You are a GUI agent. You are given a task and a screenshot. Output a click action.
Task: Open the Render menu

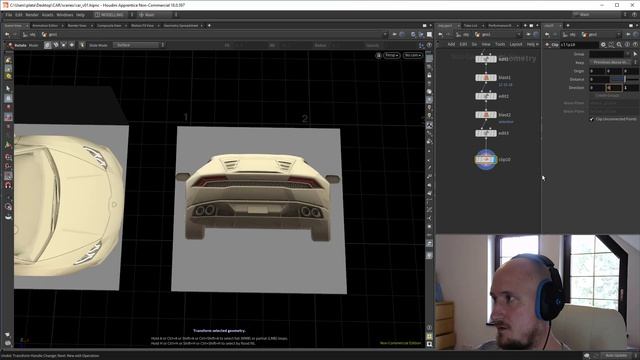coord(32,15)
